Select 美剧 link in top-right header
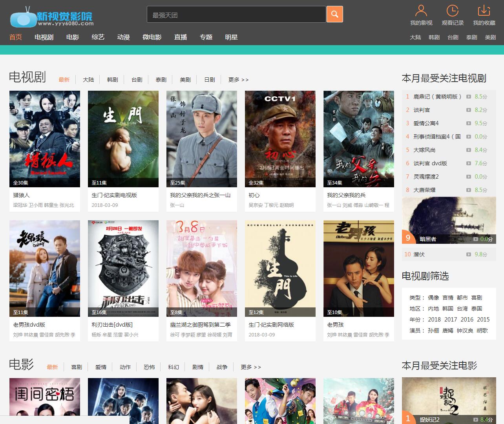Screen dimensions: 504x424 (x=490, y=37)
